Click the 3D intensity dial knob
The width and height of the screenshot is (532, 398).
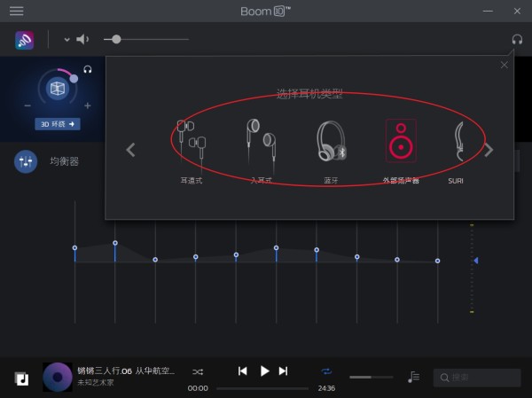(74, 79)
